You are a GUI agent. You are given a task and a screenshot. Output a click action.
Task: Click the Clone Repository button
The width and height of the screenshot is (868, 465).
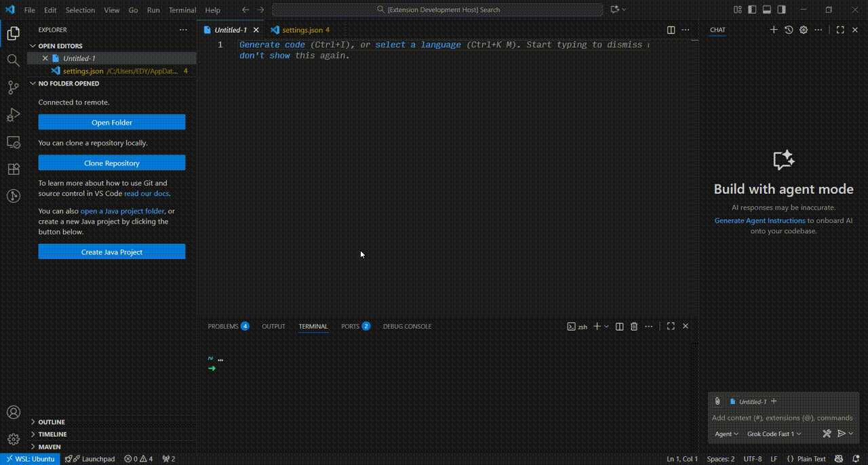point(112,163)
